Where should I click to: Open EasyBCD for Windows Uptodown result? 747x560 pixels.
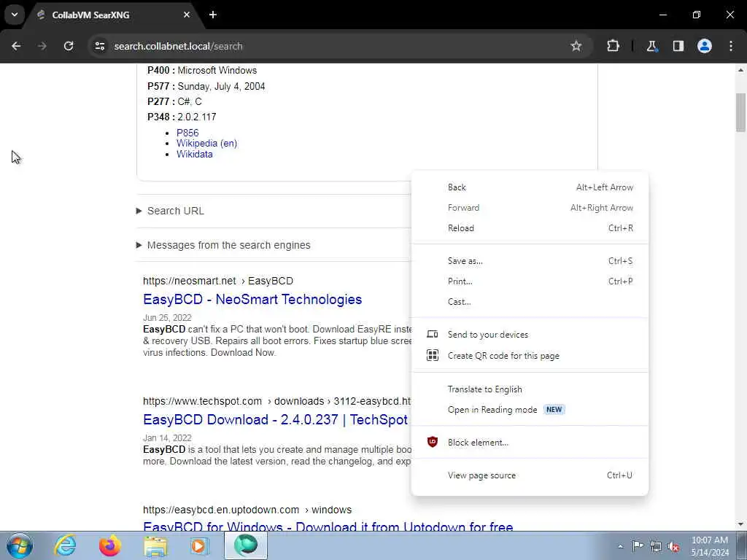coord(328,526)
